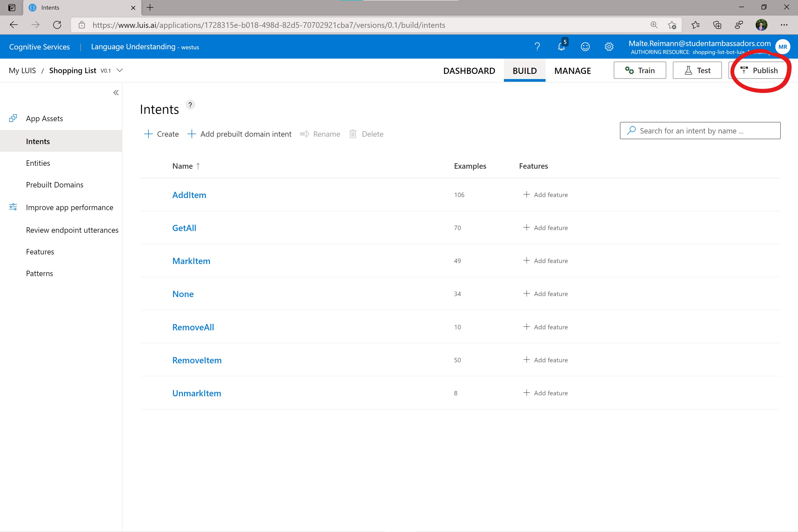This screenshot has height=532, width=798.
Task: Add page to favorites star icon
Action: point(672,25)
